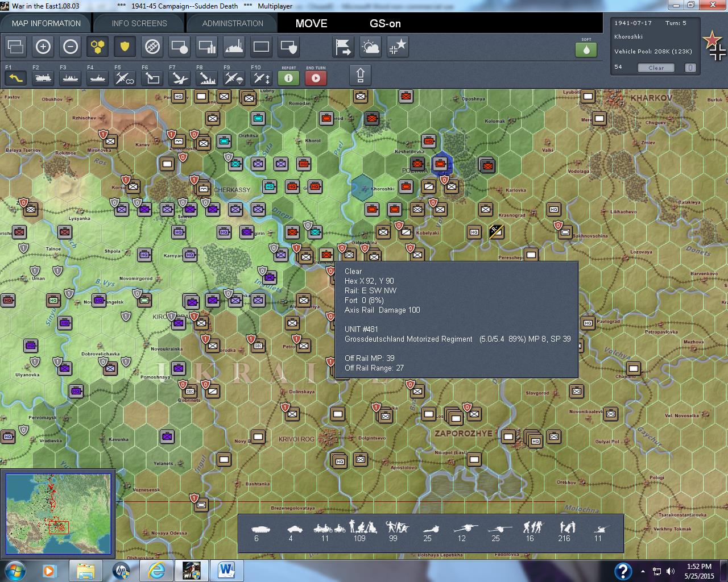Select F4 amphibious transport mode

pyautogui.click(x=98, y=78)
